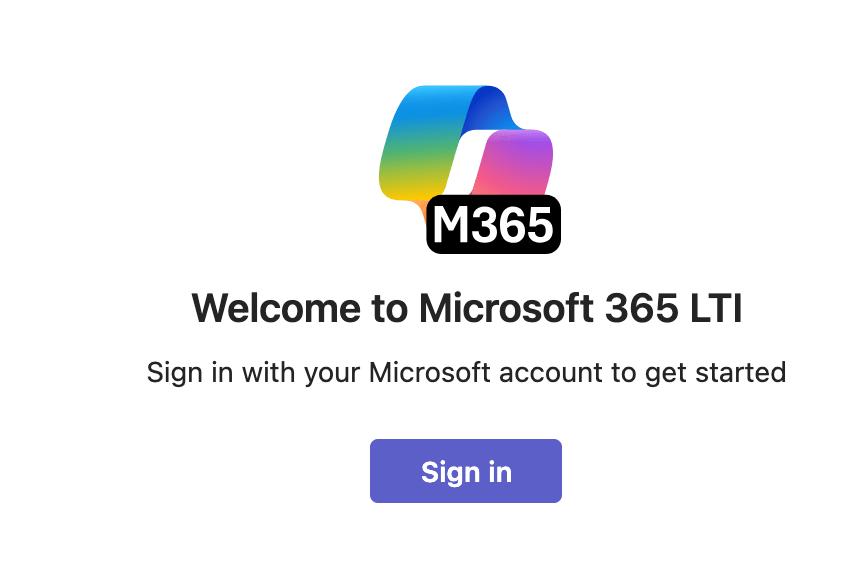Image resolution: width=868 pixels, height=588 pixels.
Task: Click the purple Sign in button
Action: [x=466, y=471]
